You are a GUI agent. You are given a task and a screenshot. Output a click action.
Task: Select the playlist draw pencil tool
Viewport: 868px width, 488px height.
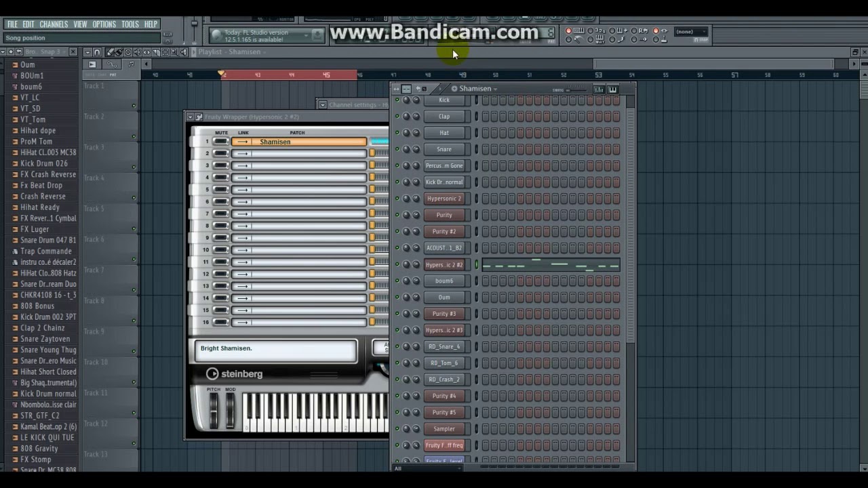(x=109, y=52)
